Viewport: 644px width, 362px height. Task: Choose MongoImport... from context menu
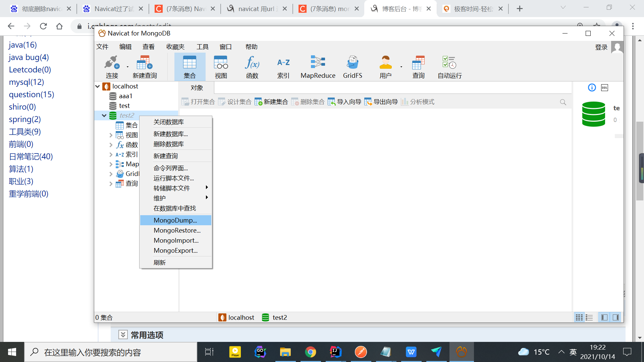(175, 240)
